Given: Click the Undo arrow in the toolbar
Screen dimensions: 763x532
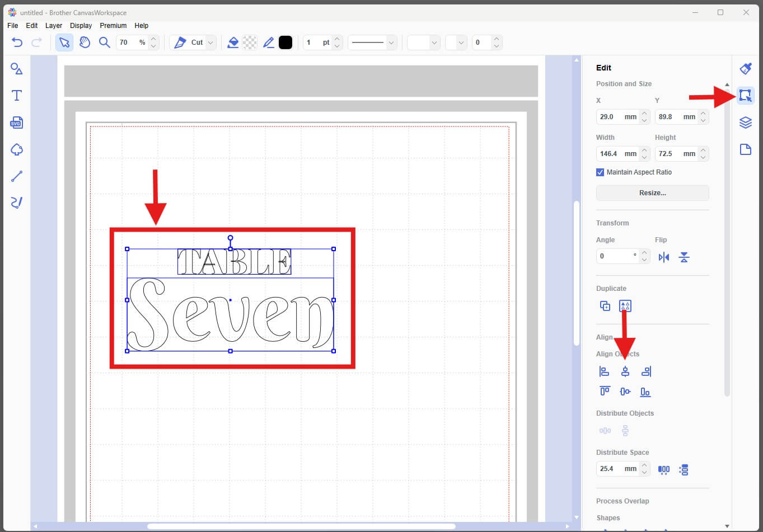Looking at the screenshot, I should tap(17, 43).
